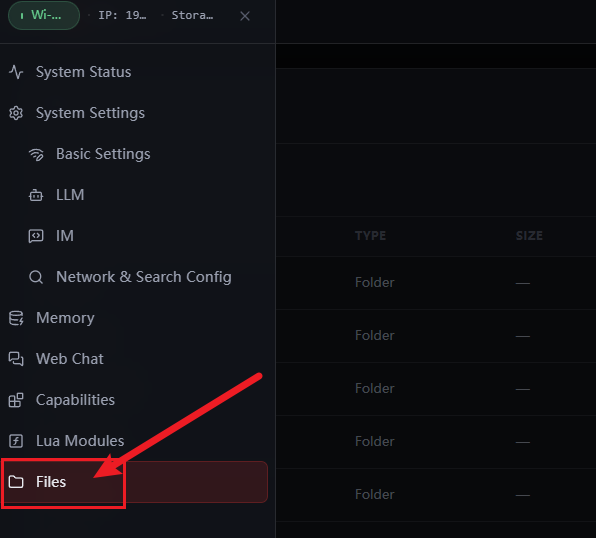
Task: Click the Network & Search magnifier icon
Action: coord(36,277)
